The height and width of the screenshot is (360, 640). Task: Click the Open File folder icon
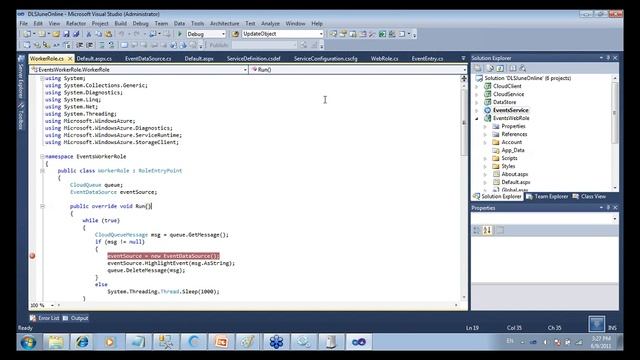tap(56, 34)
